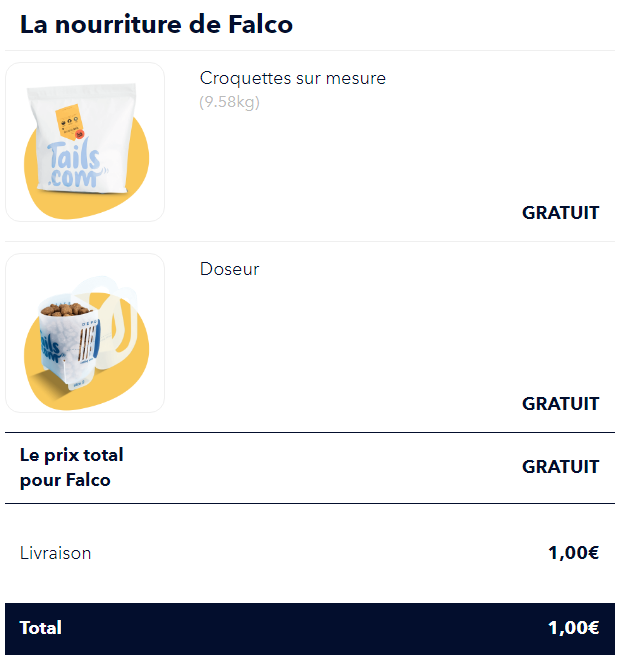Open the Croquettes sur mesure product image
This screenshot has width=622, height=659.
pos(85,142)
